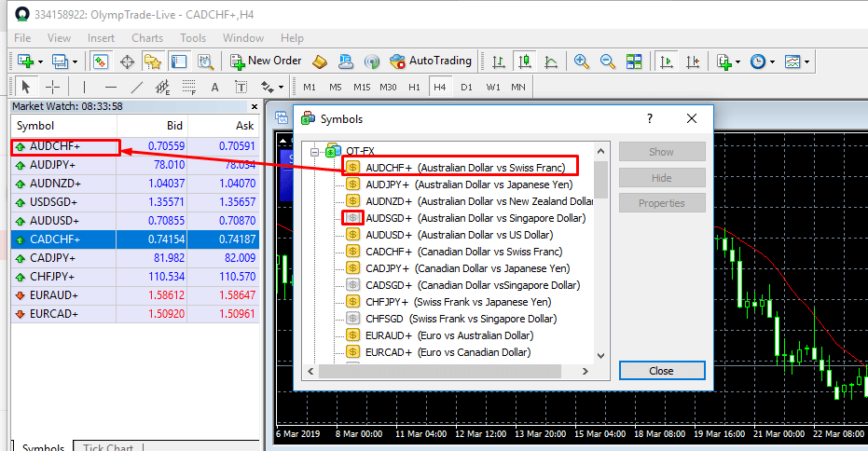This screenshot has width=868, height=451.
Task: Zoom in on the chart
Action: pos(581,61)
